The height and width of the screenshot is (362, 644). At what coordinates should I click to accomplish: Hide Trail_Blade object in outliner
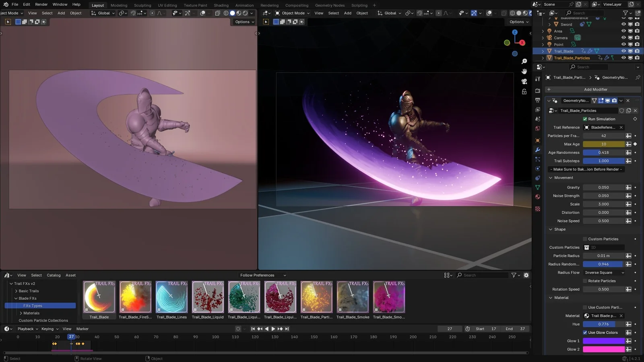(623, 51)
